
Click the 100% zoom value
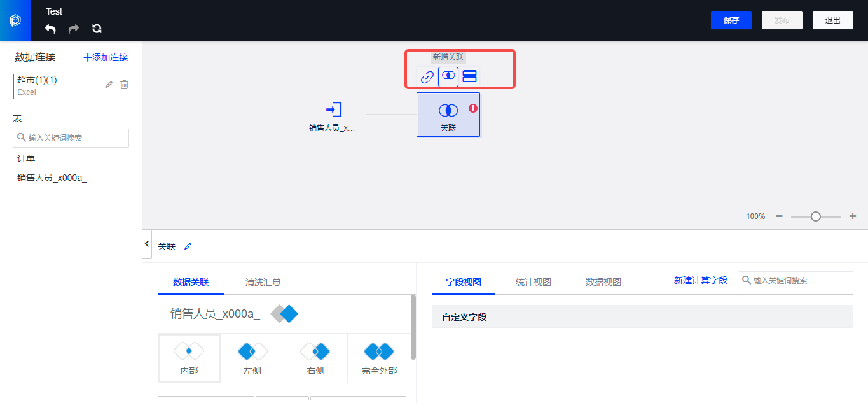755,216
